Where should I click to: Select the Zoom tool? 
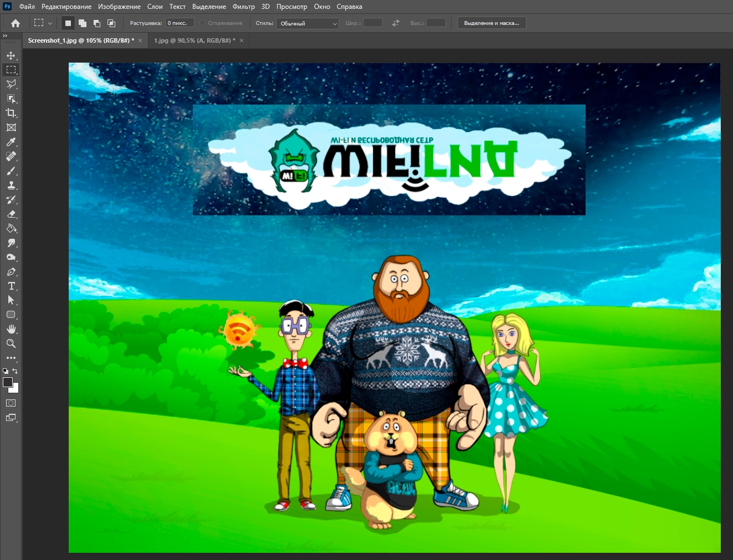pyautogui.click(x=11, y=343)
